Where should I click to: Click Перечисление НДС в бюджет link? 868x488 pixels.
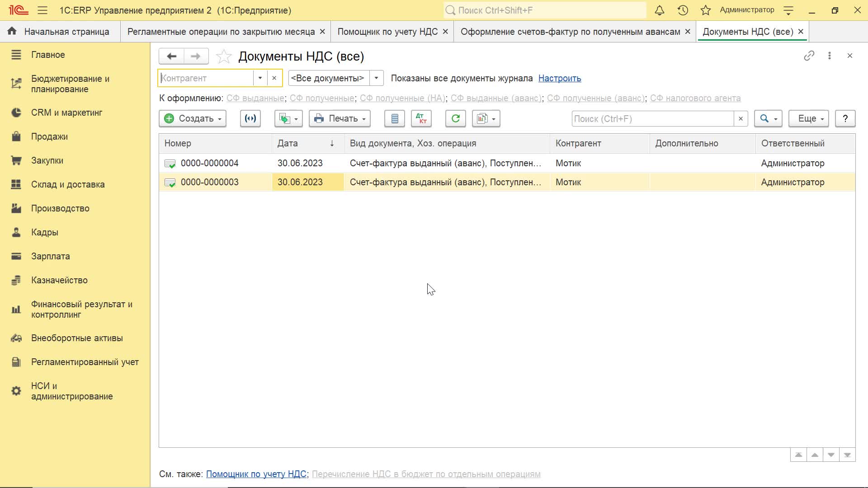click(x=426, y=474)
